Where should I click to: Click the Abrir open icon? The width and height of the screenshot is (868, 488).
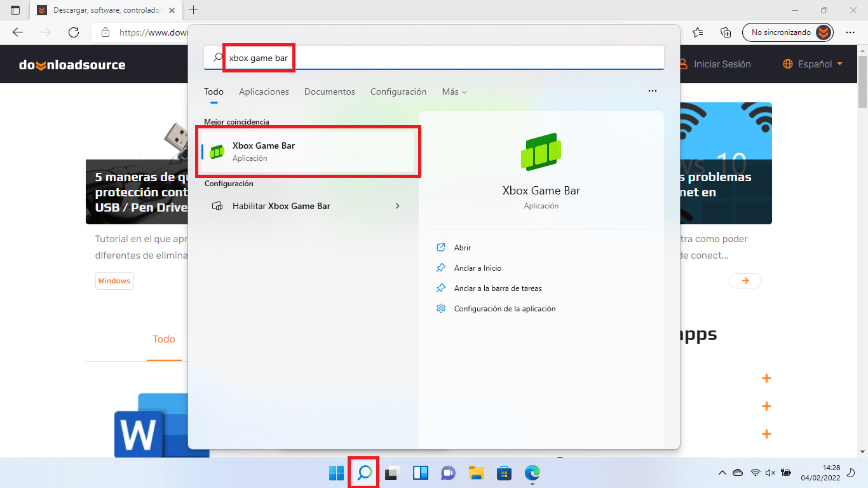(441, 247)
